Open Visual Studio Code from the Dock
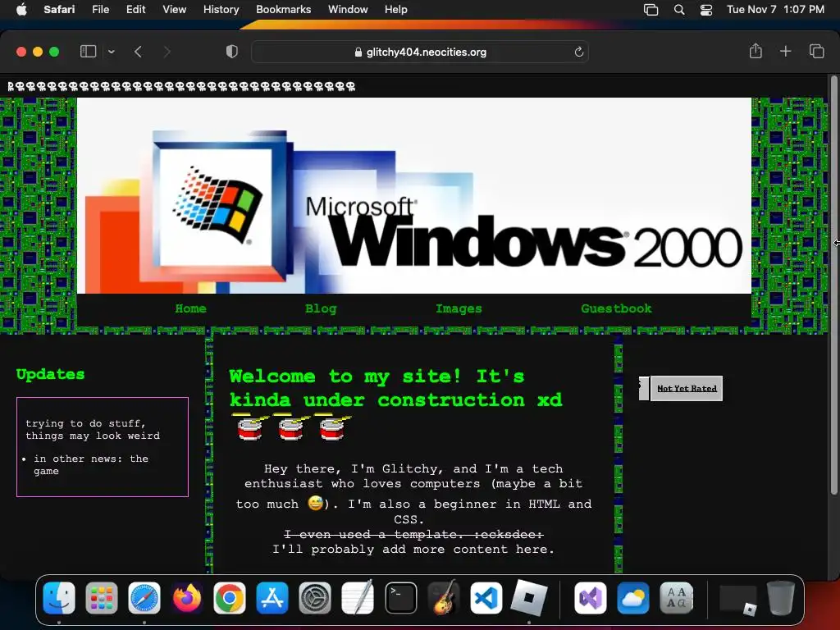The width and height of the screenshot is (840, 630). click(486, 598)
